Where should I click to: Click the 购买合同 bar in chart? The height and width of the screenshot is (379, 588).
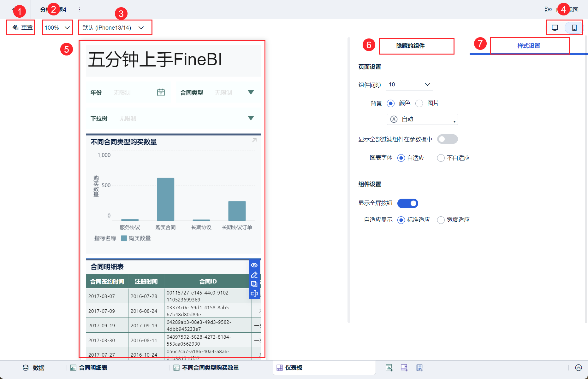click(x=166, y=199)
